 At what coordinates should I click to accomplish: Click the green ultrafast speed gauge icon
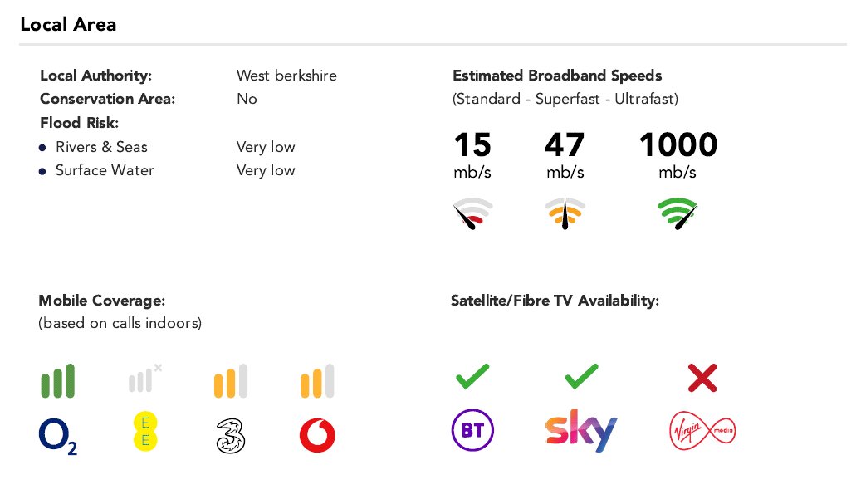tap(677, 213)
